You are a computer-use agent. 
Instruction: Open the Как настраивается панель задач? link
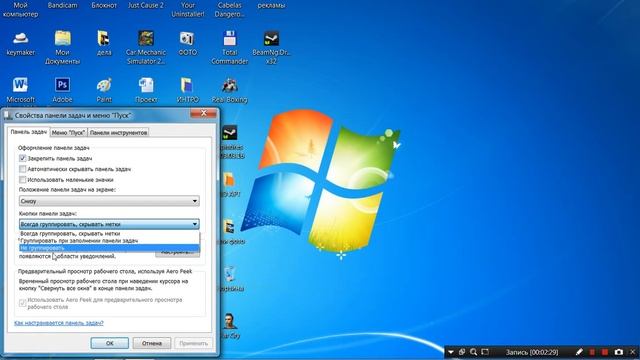59,323
